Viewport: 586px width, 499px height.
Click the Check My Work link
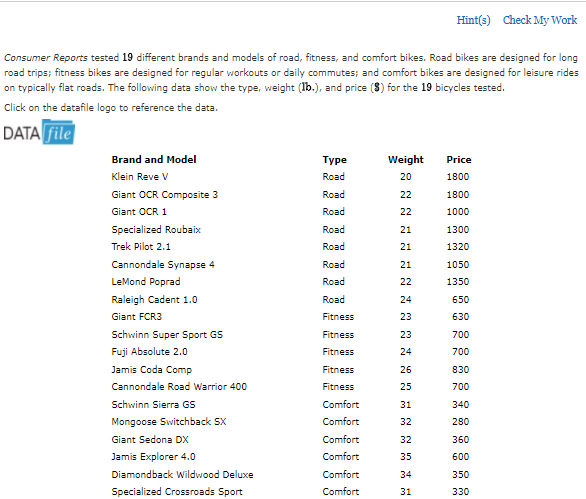[x=540, y=20]
